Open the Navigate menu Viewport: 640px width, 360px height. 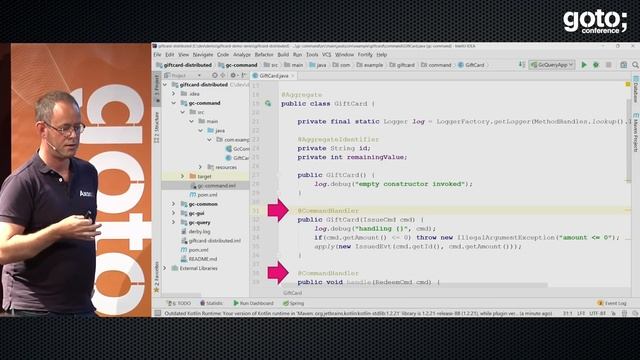203,55
